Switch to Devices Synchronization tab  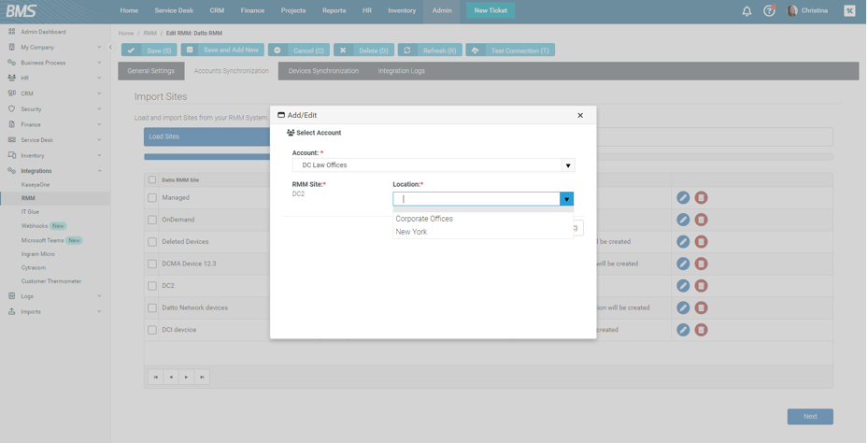coord(323,71)
